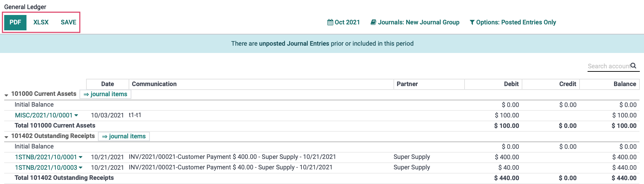Image resolution: width=644 pixels, height=184 pixels.
Task: Export the ledger as XLSX
Action: tap(41, 22)
